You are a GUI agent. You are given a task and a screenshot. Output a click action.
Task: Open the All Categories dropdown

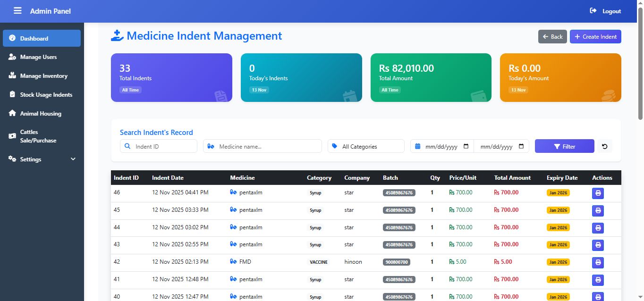click(366, 146)
